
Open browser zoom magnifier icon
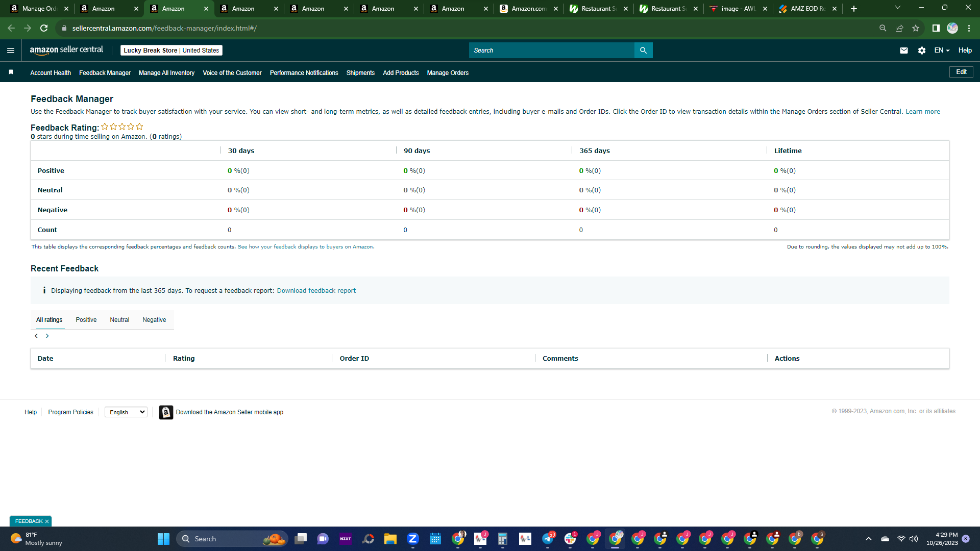click(883, 28)
